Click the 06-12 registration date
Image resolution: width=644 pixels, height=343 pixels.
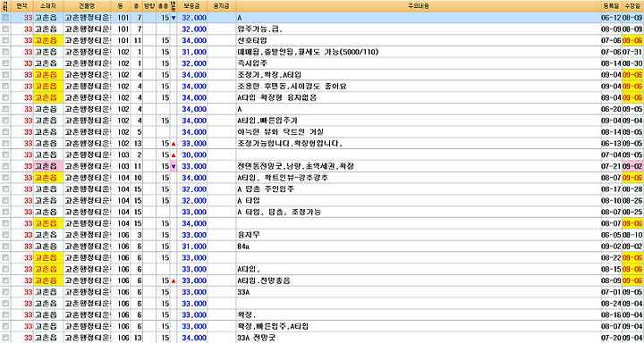pos(611,18)
